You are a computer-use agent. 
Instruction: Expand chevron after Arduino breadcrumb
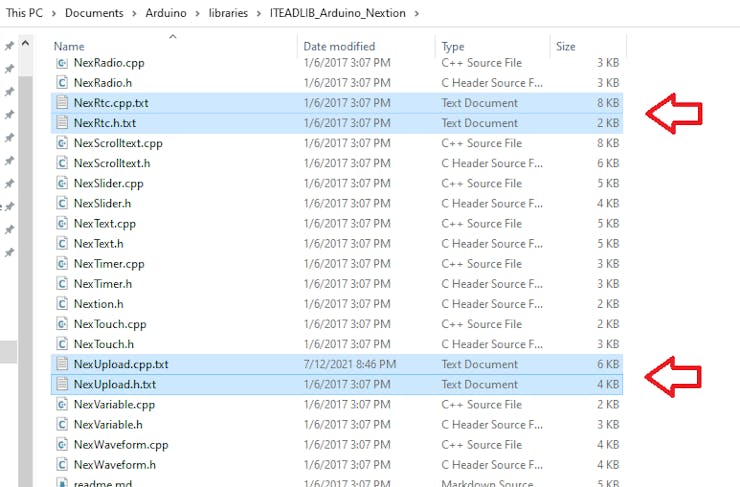click(197, 13)
